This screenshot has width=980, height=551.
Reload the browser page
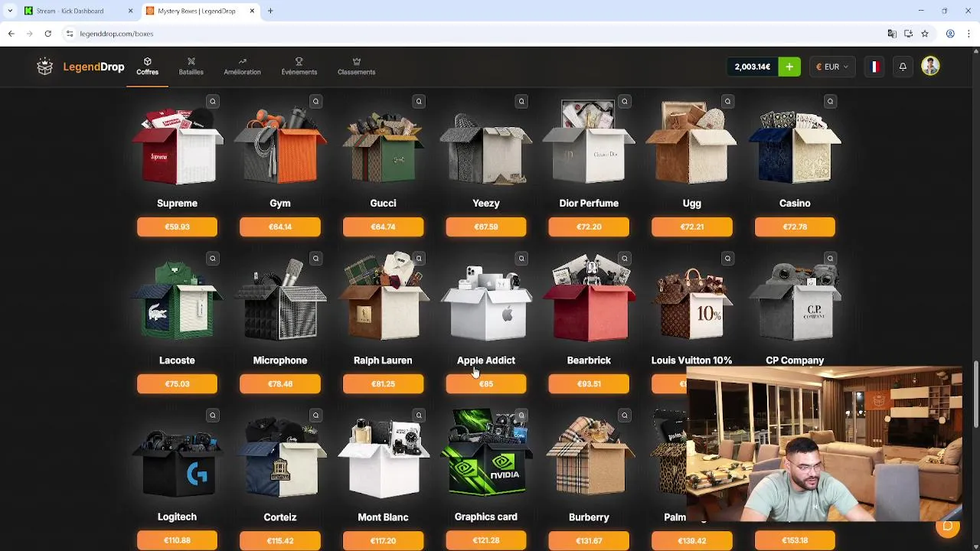pyautogui.click(x=47, y=34)
